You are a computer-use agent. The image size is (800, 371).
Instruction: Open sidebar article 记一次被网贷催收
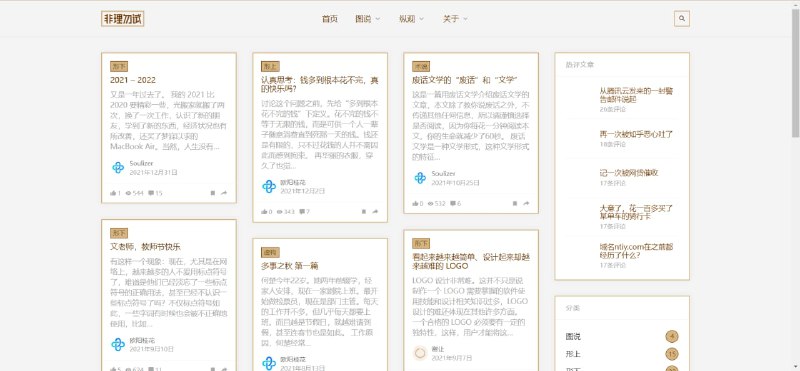click(629, 173)
